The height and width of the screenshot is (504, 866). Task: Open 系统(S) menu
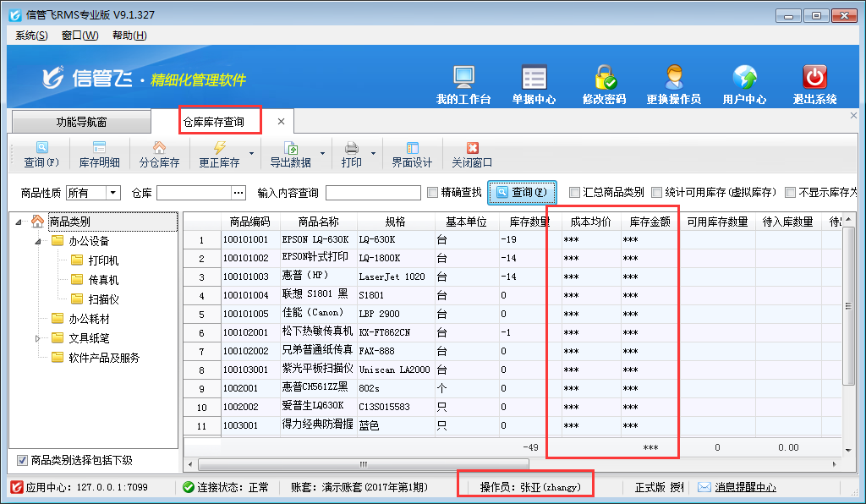coord(31,36)
